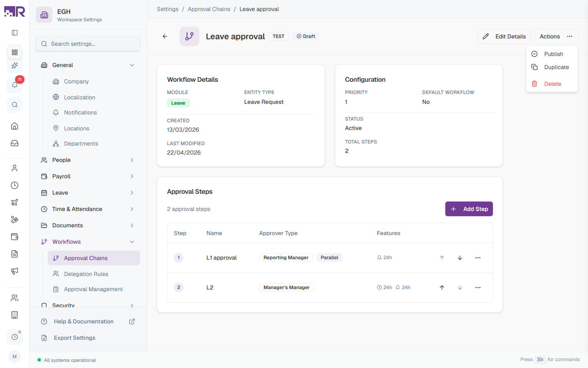Open Approval Management in sidebar
588x368 pixels.
pos(94,289)
